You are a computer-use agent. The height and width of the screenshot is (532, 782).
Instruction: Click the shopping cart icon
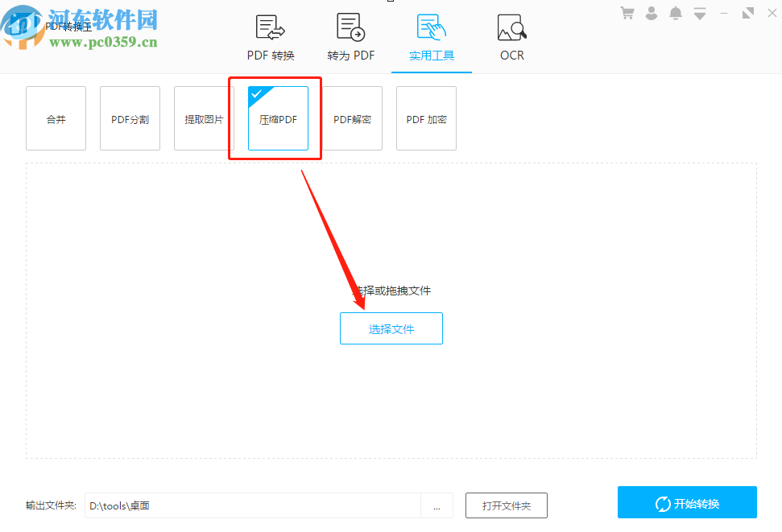point(627,14)
